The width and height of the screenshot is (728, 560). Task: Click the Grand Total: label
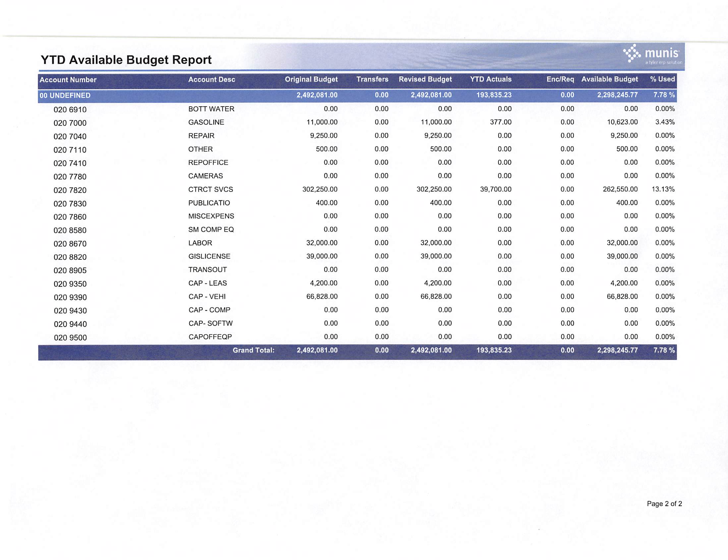pos(253,350)
